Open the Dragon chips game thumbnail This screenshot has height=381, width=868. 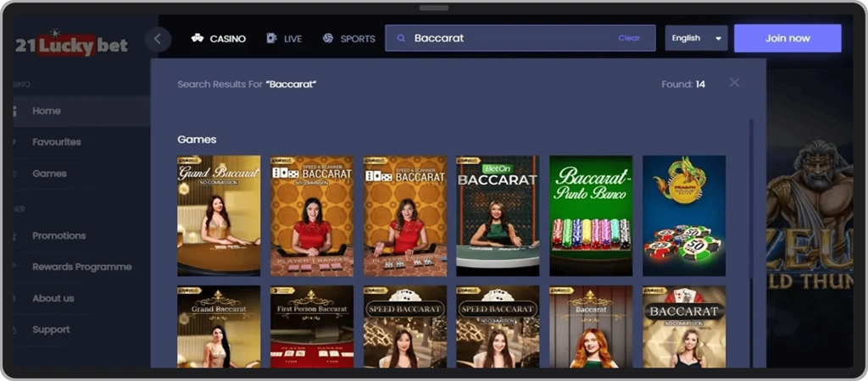684,216
